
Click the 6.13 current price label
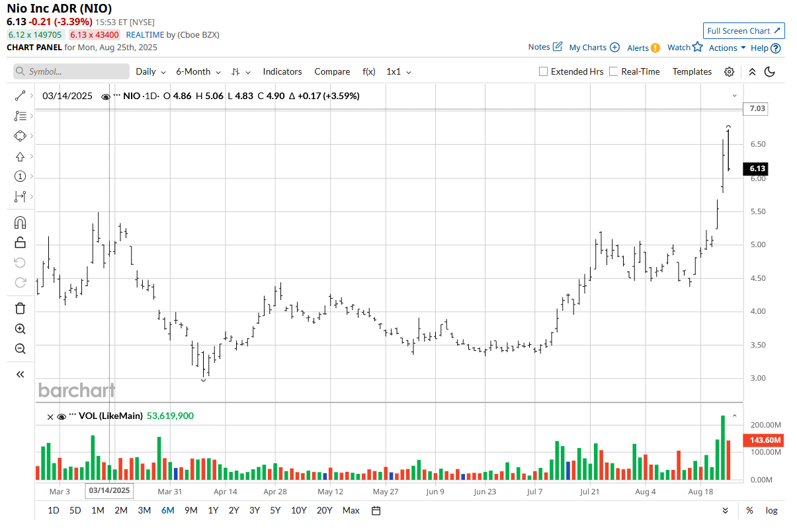pyautogui.click(x=757, y=169)
